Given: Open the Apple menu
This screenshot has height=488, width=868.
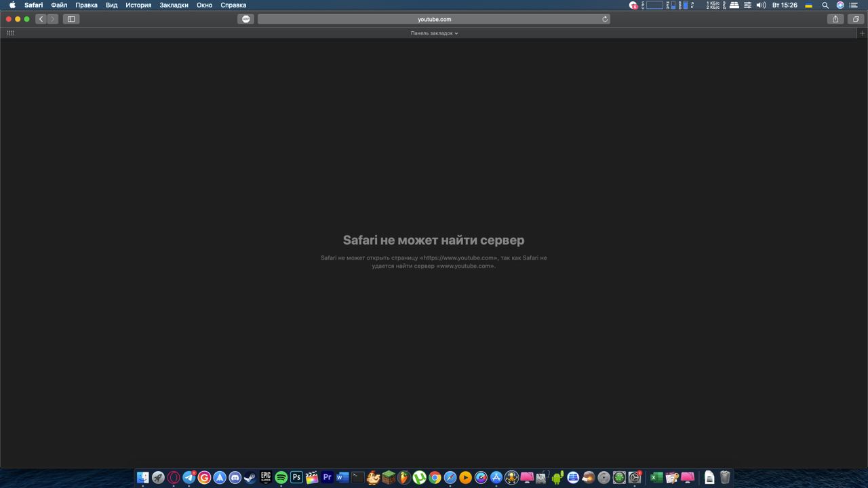Looking at the screenshot, I should coord(12,5).
